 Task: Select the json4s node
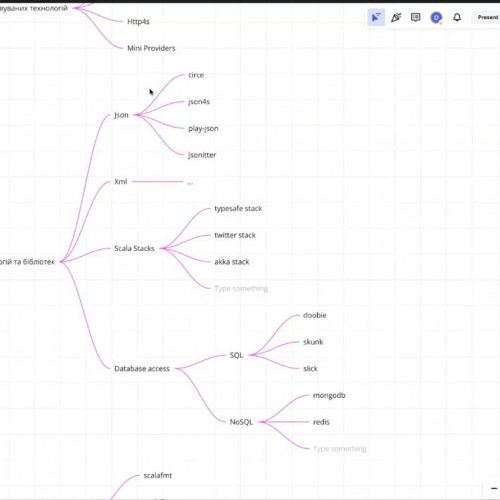[199, 102]
